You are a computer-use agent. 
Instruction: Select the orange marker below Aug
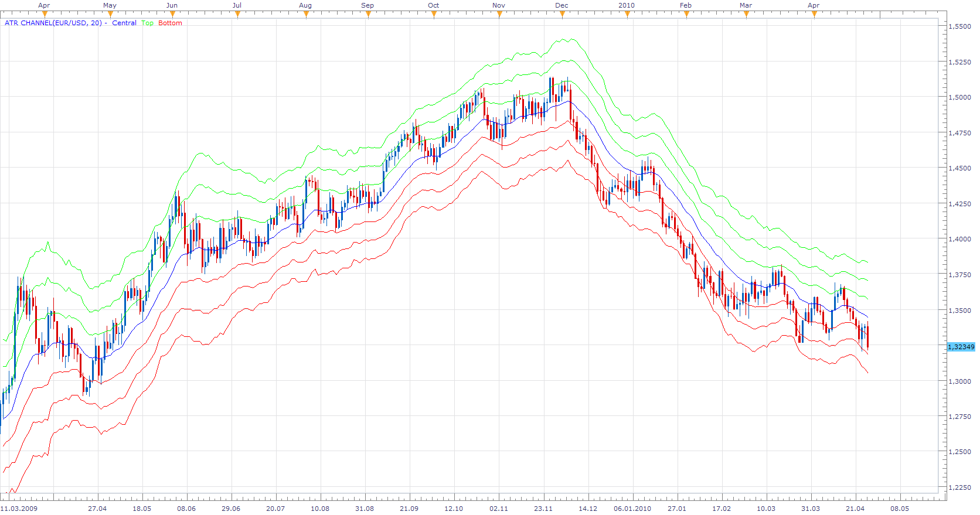306,14
